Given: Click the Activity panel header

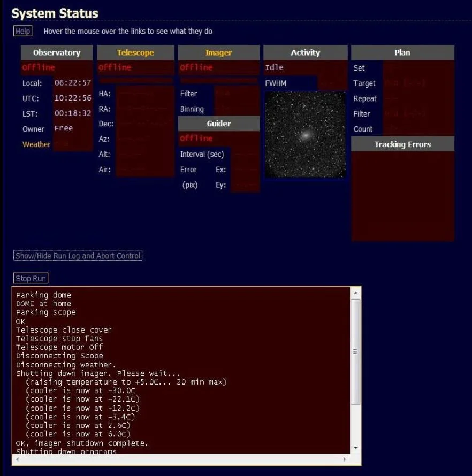Looking at the screenshot, I should [305, 52].
